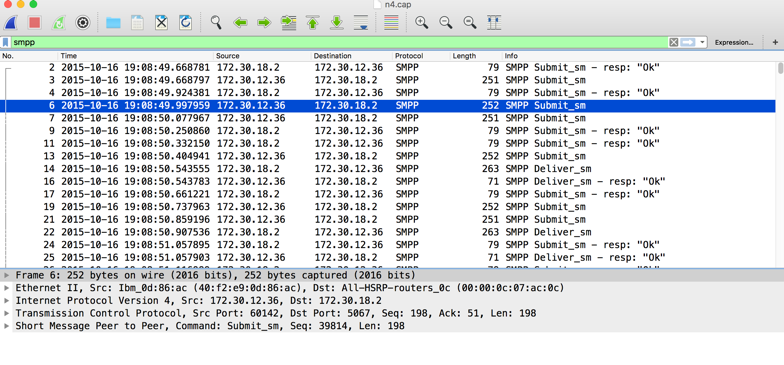
Task: Toggle auto-scroll during live capture
Action: [x=360, y=22]
